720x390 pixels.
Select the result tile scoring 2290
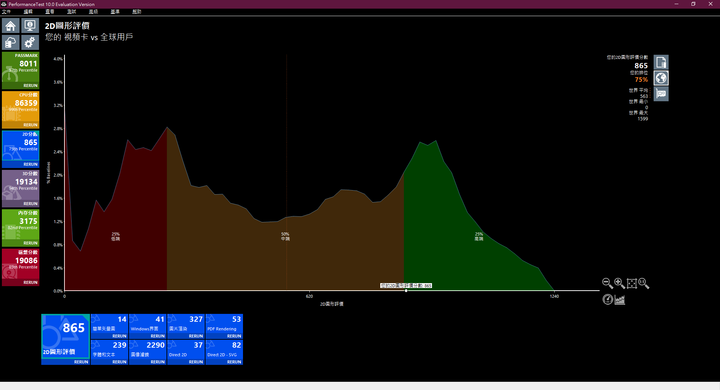click(147, 352)
